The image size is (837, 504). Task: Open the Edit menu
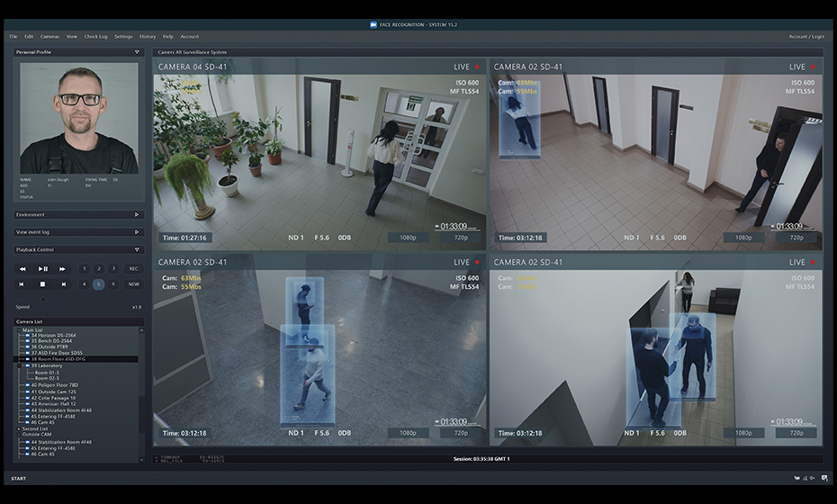click(29, 37)
